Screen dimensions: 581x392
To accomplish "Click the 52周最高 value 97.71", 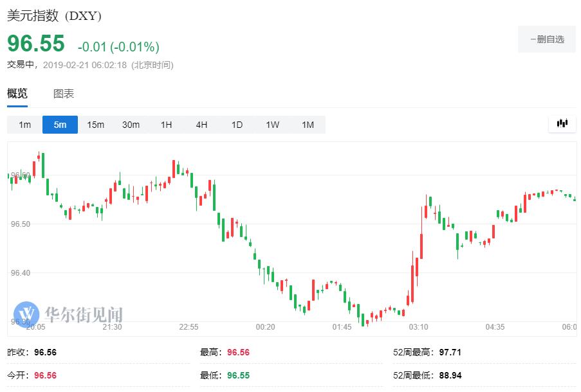I will click(x=449, y=352).
